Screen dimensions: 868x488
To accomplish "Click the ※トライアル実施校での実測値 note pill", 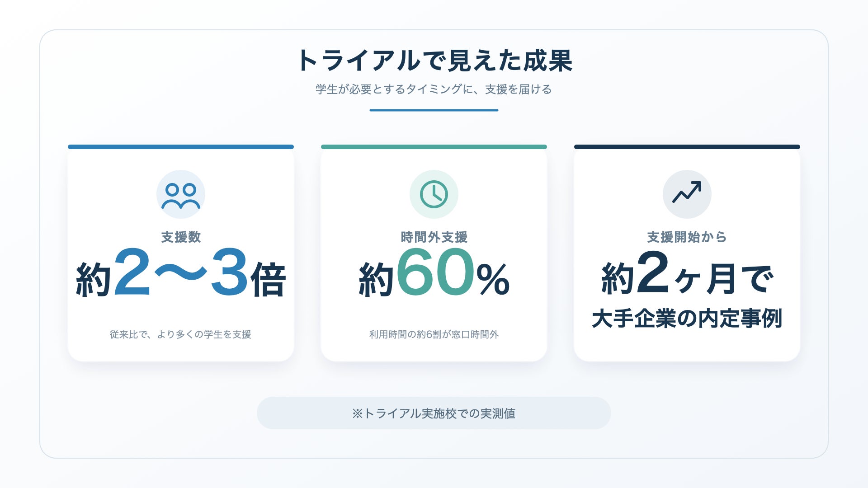I will click(434, 413).
